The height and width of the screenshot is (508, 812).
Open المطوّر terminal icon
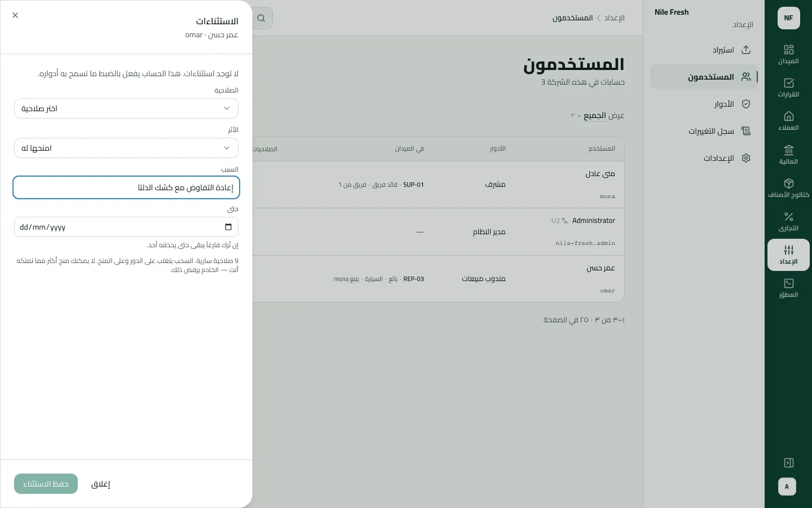[788, 288]
